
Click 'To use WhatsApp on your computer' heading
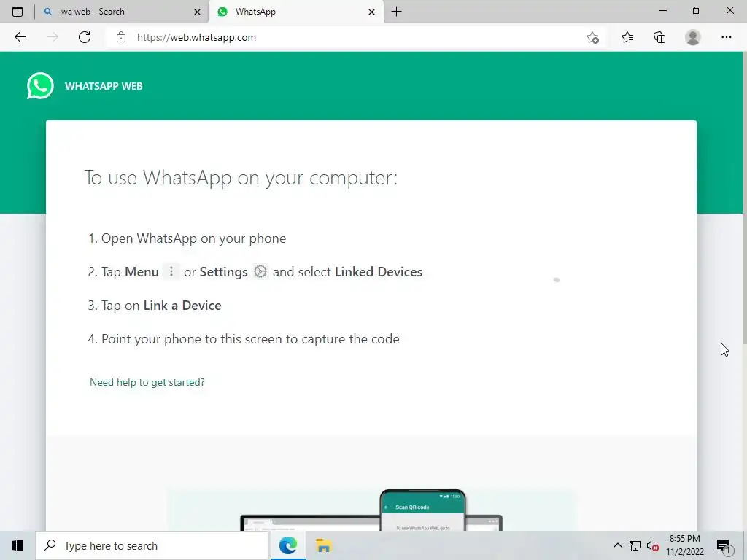point(241,178)
